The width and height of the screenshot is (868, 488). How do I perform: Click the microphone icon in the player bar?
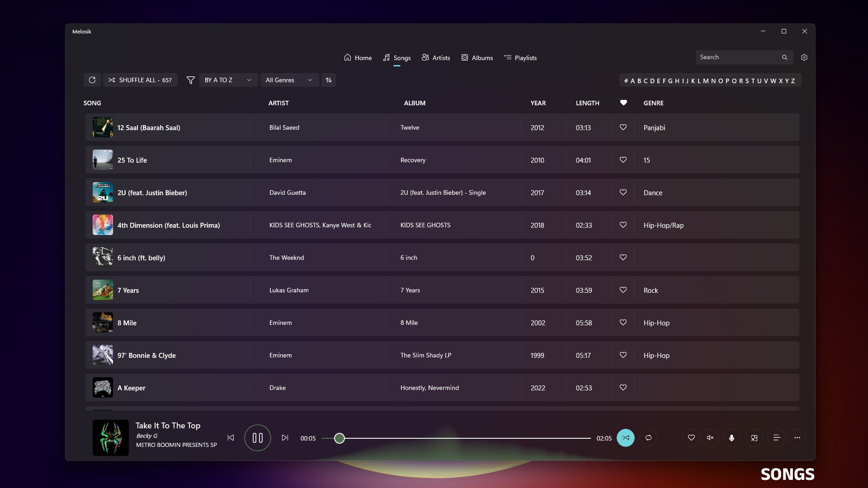pyautogui.click(x=731, y=438)
